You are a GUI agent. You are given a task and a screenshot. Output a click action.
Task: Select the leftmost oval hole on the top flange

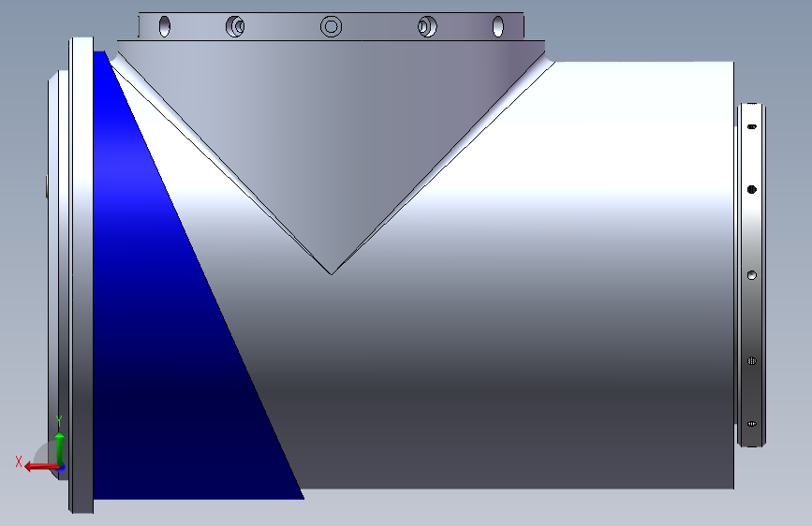tap(164, 26)
